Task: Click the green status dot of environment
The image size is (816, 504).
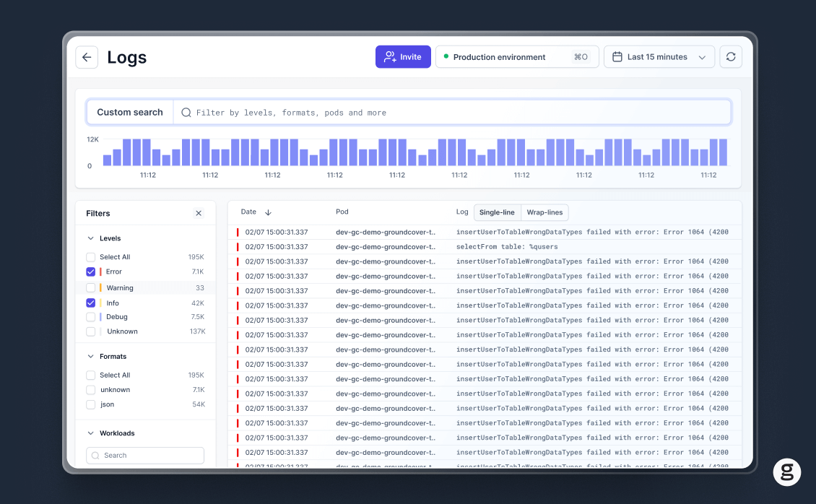Action: pos(446,56)
